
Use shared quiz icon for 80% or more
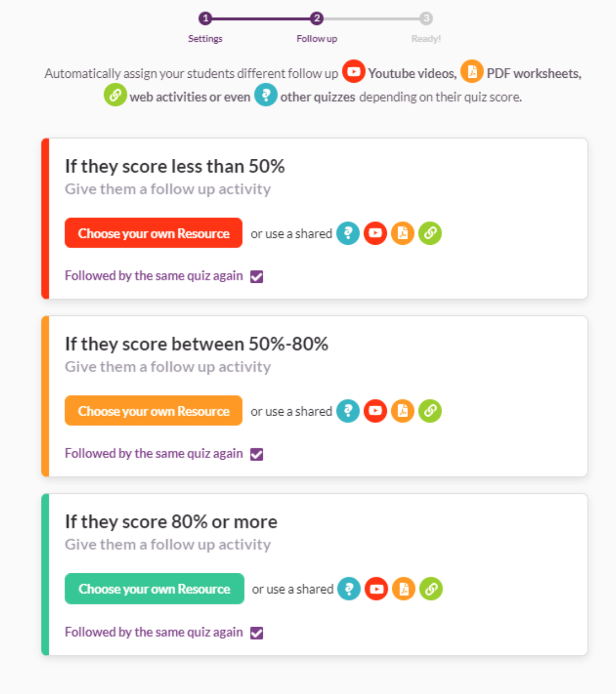[349, 589]
